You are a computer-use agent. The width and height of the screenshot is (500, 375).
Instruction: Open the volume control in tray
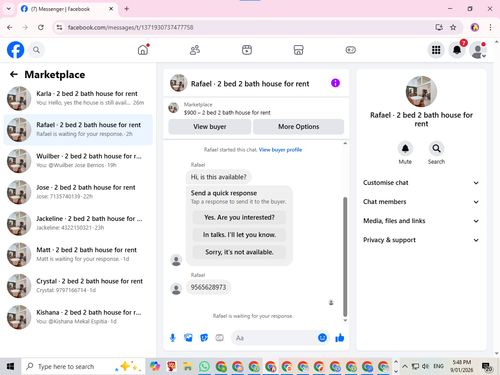tap(425, 366)
